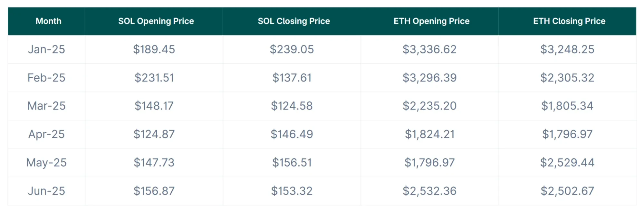Viewport: 644px width, 213px height.
Task: Select the Jan-25 row label
Action: coord(46,49)
